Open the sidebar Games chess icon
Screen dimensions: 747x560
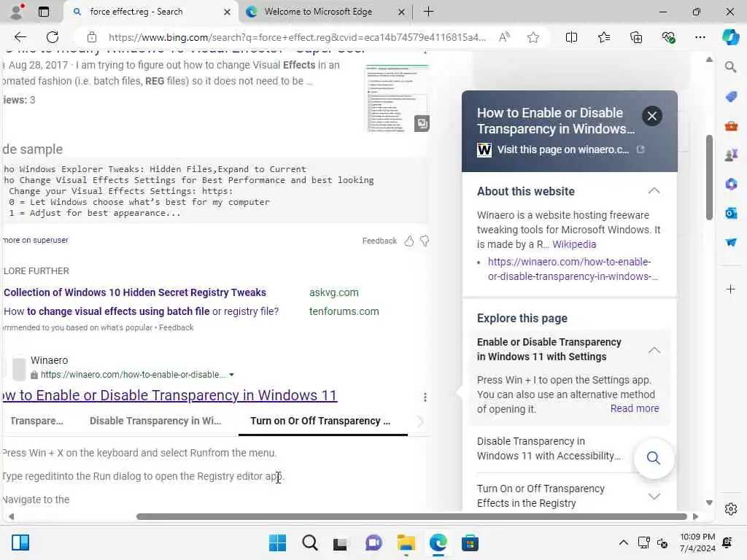point(731,155)
